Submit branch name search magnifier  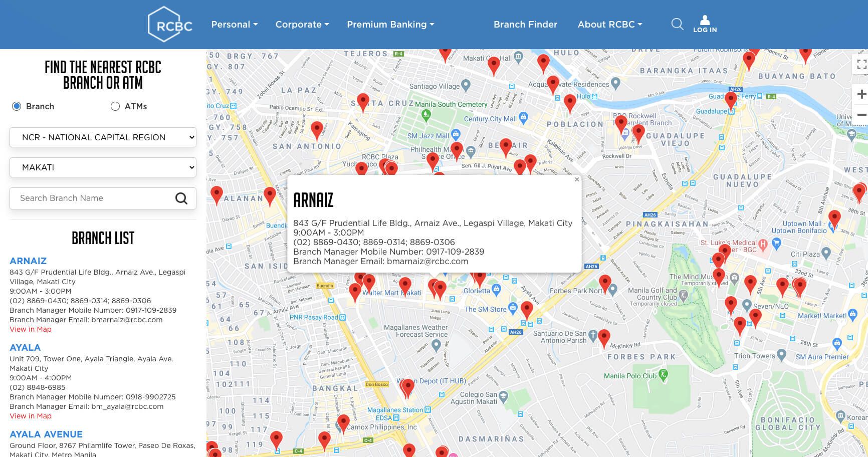181,198
